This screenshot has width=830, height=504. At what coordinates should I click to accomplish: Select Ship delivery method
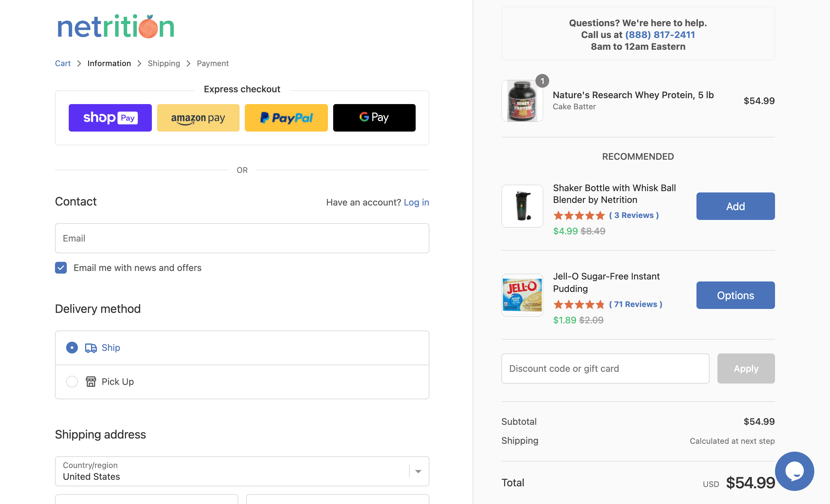pos(72,348)
